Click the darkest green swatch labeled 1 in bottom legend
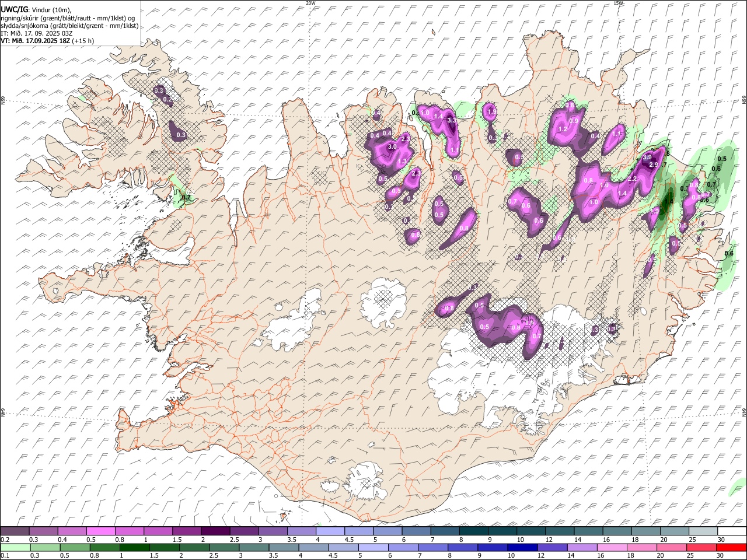 [134, 547]
